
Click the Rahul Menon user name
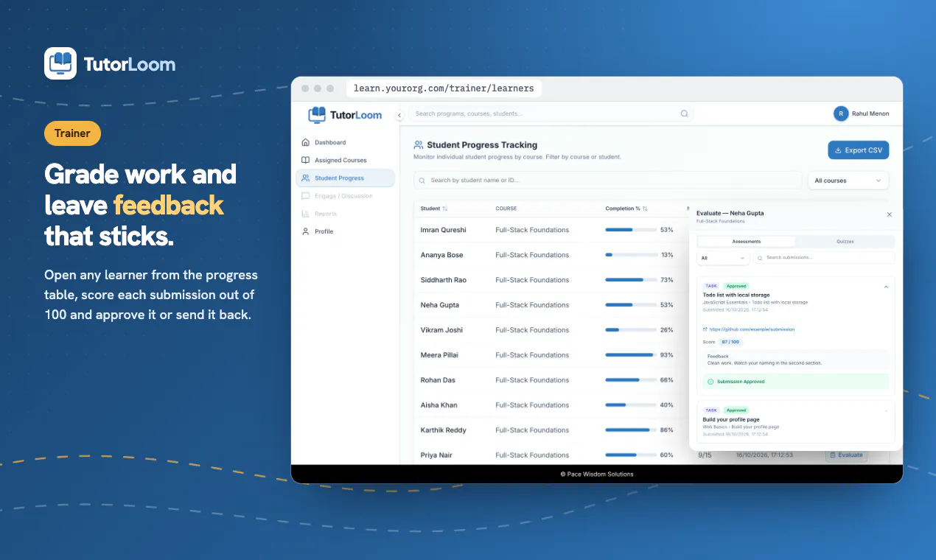870,114
